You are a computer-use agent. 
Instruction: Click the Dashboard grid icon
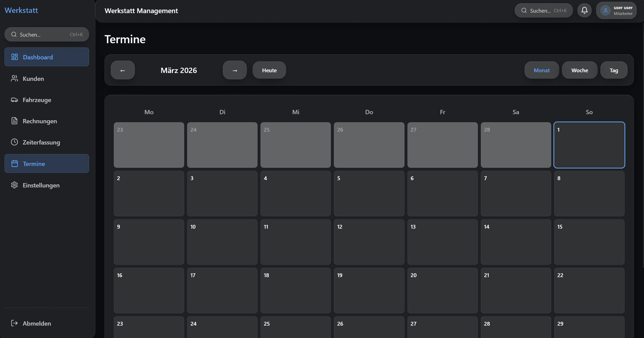click(15, 57)
